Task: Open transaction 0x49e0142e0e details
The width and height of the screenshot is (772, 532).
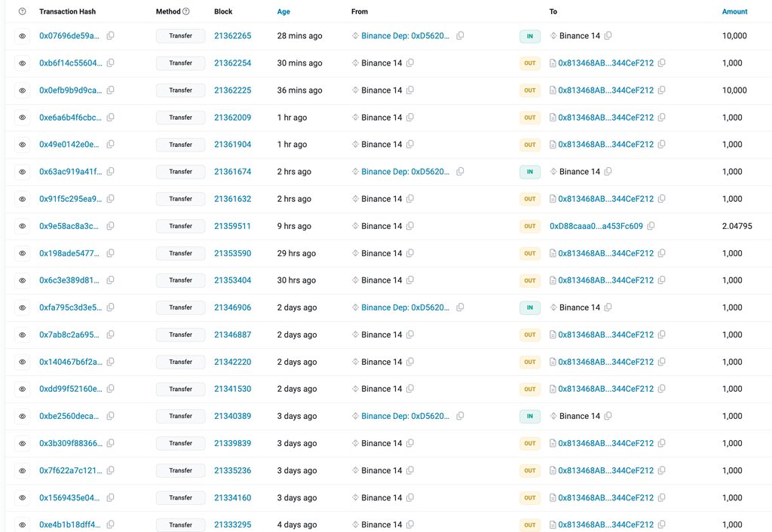Action: [x=69, y=144]
